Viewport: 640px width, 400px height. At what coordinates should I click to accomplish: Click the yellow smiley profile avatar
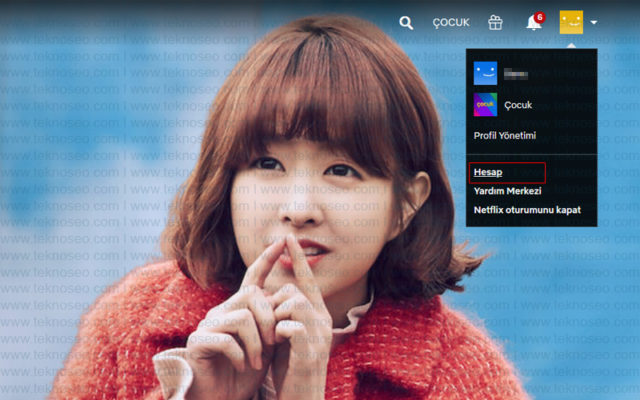571,22
